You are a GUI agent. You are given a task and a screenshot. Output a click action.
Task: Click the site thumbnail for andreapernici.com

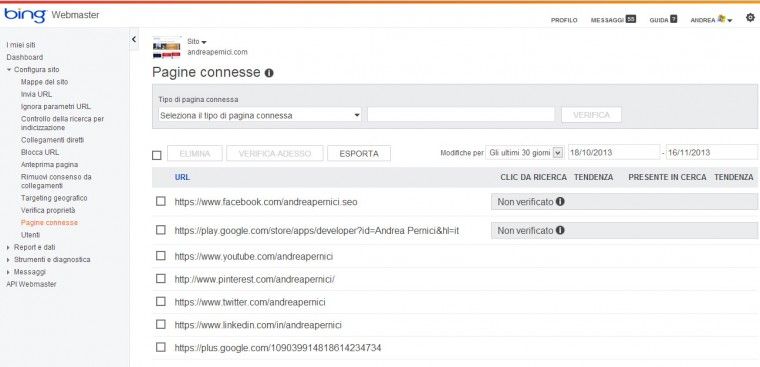(166, 48)
